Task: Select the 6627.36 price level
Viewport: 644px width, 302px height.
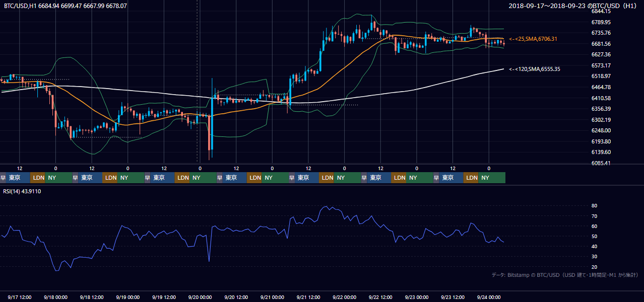Action: click(601, 54)
